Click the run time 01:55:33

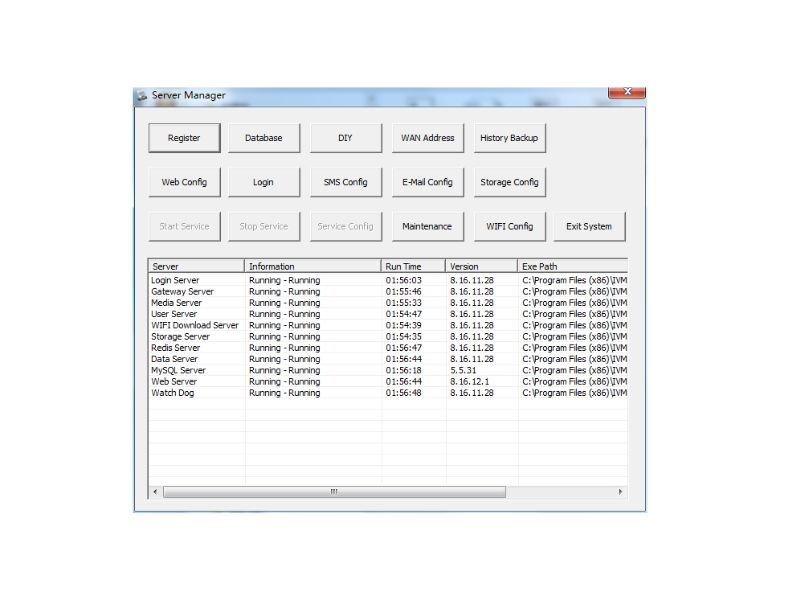404,303
